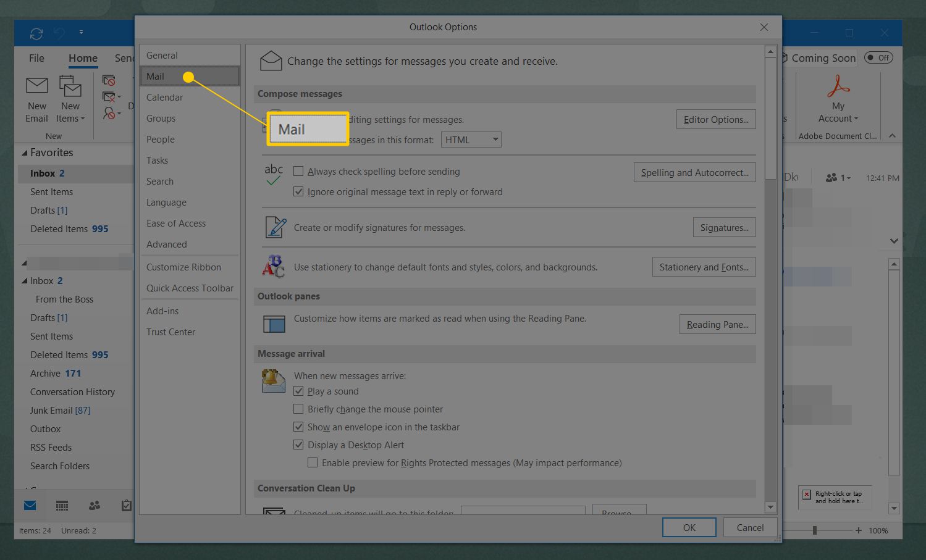Select Advanced options category
926x560 pixels.
(190, 244)
